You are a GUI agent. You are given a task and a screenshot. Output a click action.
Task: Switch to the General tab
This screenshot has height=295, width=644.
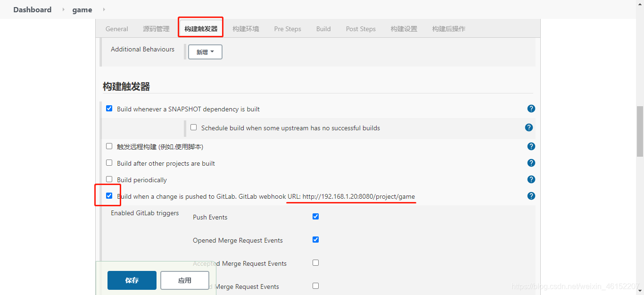116,29
